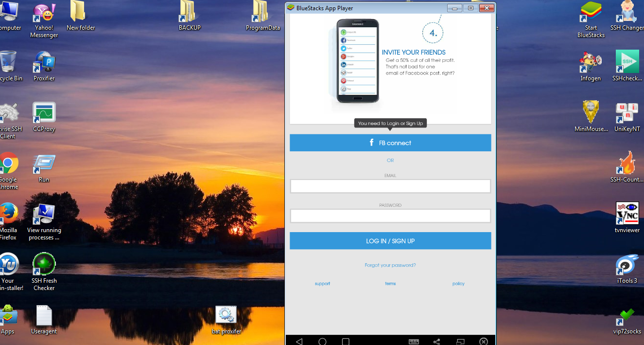
Task: Focus the EMAIL input field
Action: click(x=390, y=186)
